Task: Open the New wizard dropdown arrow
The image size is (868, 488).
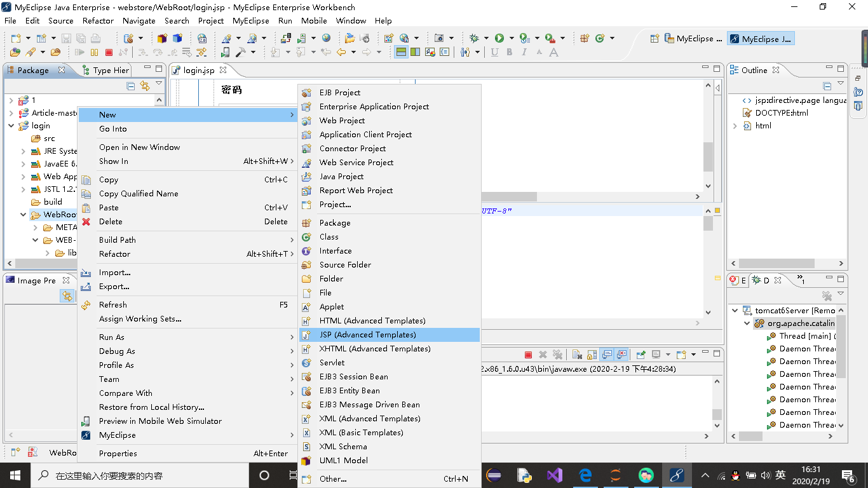Action: [28, 38]
